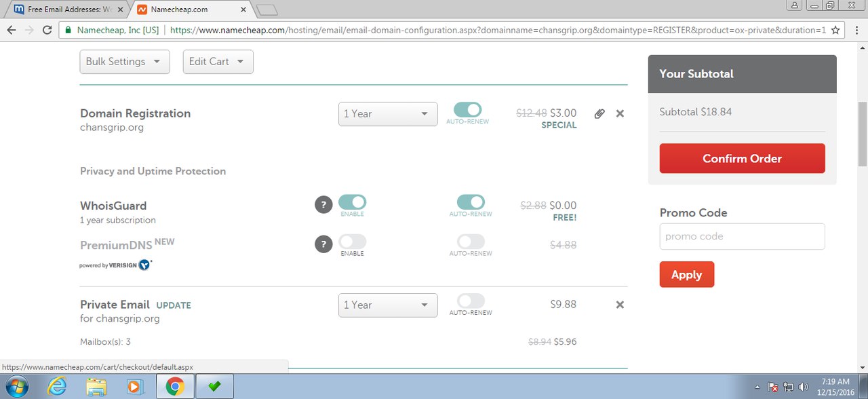Click the '$5.96' mailbox price
This screenshot has height=399, width=868.
pyautogui.click(x=566, y=342)
